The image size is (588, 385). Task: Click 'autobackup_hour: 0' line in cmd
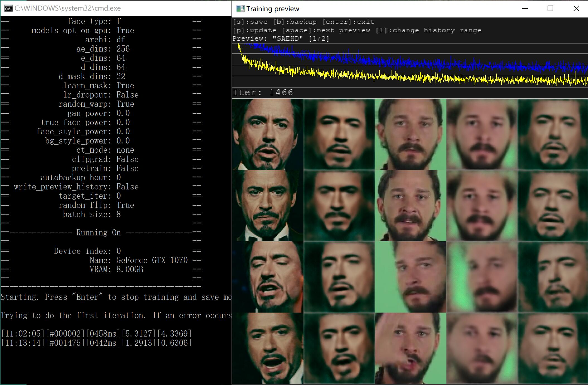(81, 177)
